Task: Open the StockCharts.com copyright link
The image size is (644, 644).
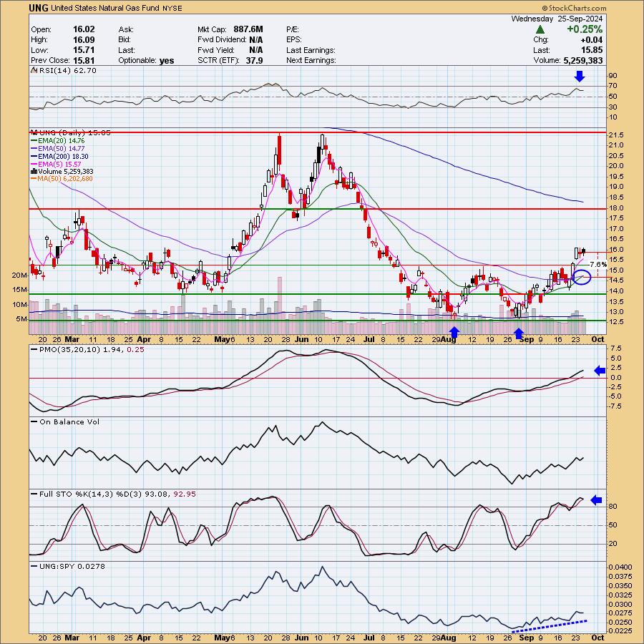Action: (574, 8)
